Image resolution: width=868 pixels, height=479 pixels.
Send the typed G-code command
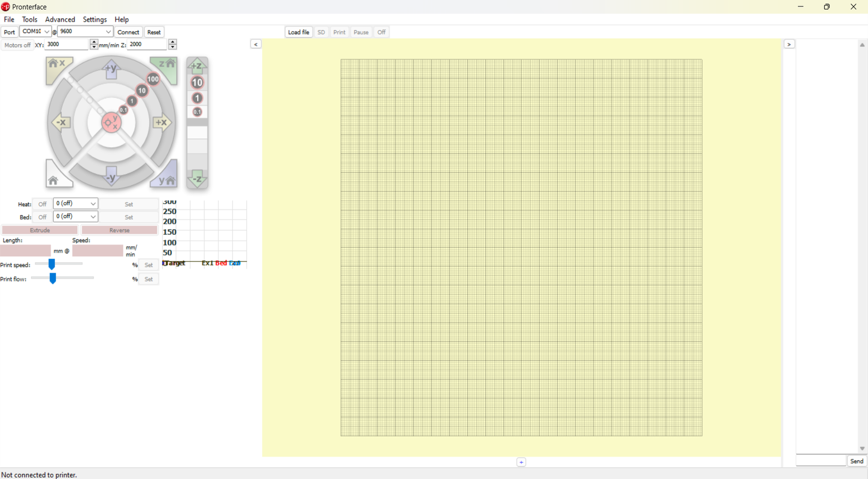pyautogui.click(x=857, y=461)
